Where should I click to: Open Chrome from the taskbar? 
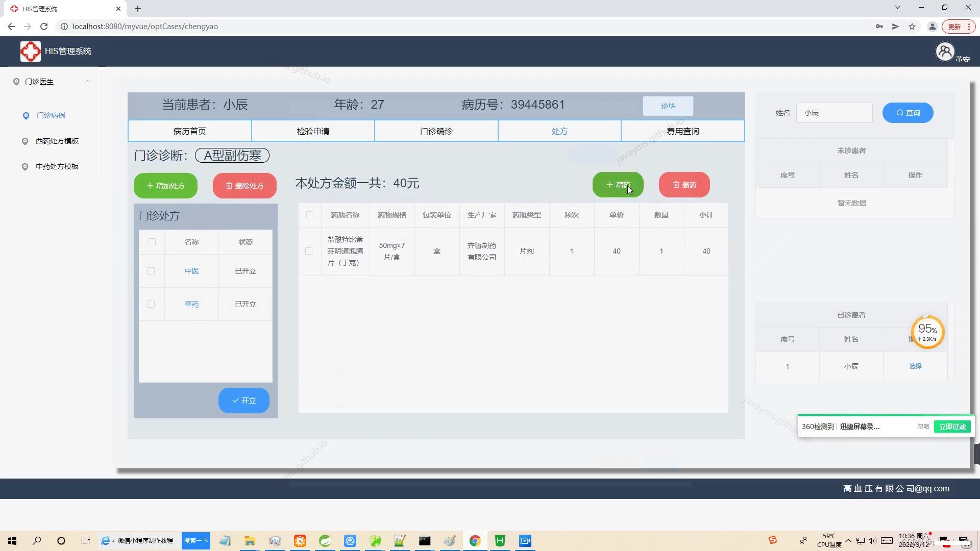click(x=475, y=540)
